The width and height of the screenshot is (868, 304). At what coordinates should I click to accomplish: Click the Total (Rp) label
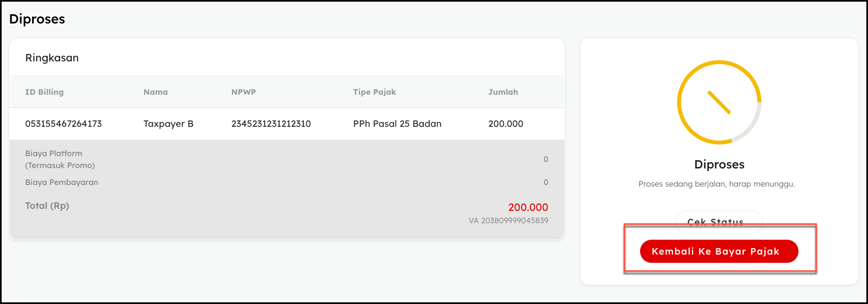[47, 206]
